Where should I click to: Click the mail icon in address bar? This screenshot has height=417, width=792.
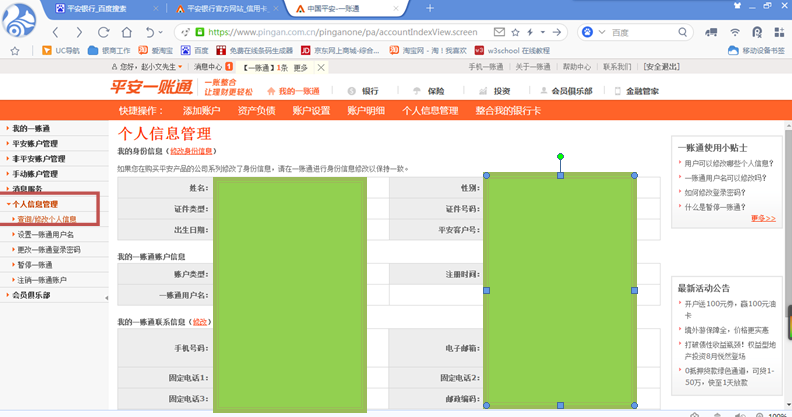pos(499,32)
